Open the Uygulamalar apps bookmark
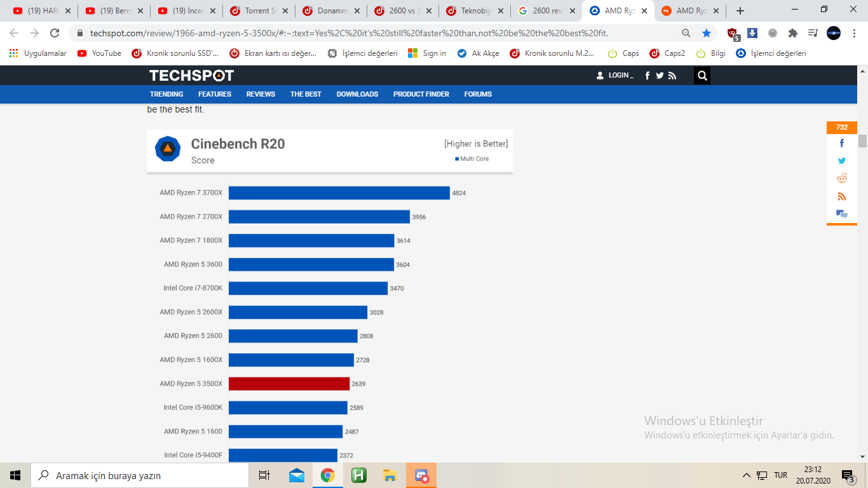The height and width of the screenshot is (488, 868). click(x=38, y=53)
